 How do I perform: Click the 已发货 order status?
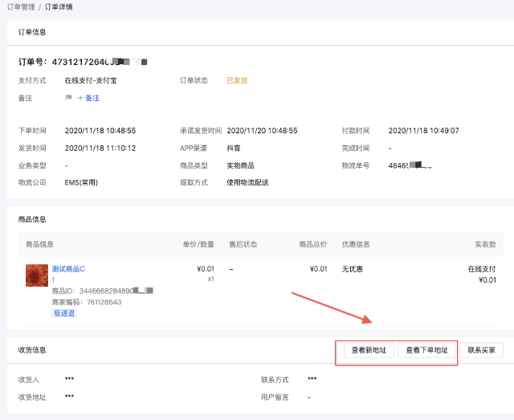coord(237,80)
